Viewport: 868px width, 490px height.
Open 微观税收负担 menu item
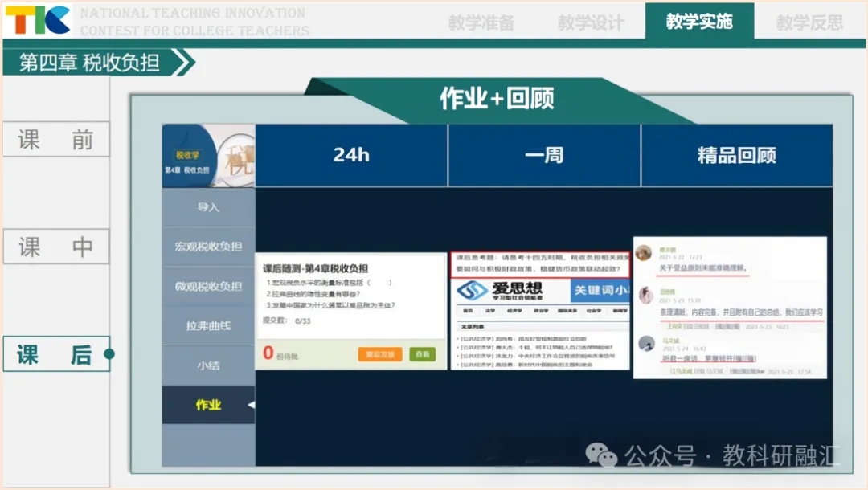pos(209,287)
